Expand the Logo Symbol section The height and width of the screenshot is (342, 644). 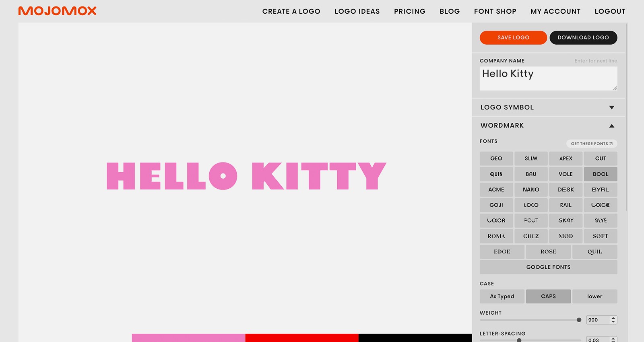[548, 107]
